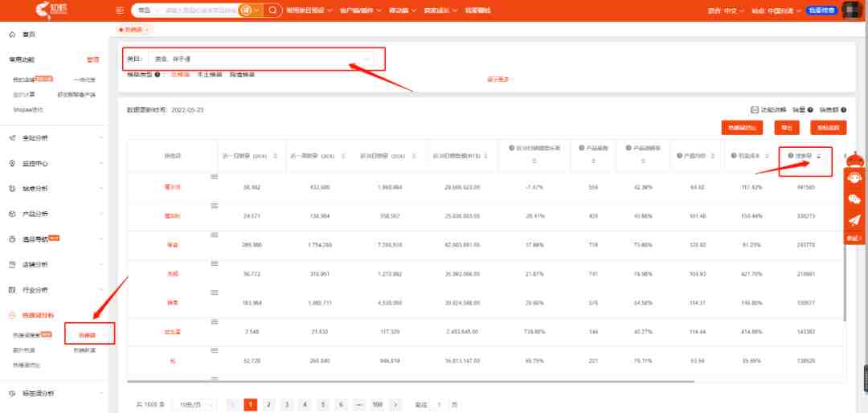The width and height of the screenshot is (868, 413).
Task: Click the icon of the last sidebar section
Action: pos(13,394)
